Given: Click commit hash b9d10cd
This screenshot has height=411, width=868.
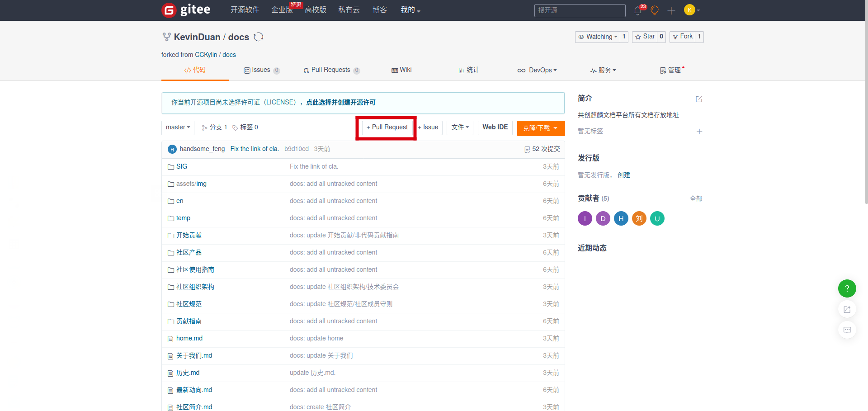Looking at the screenshot, I should click(297, 149).
